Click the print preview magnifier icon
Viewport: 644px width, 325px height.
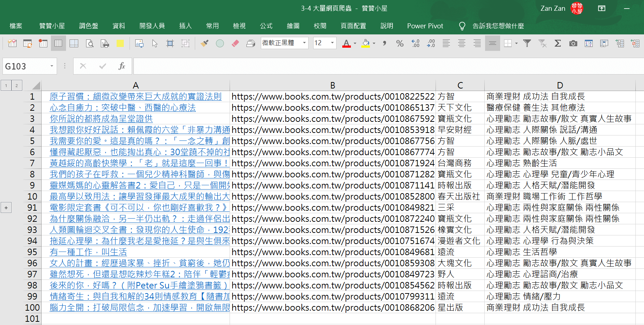90,43
